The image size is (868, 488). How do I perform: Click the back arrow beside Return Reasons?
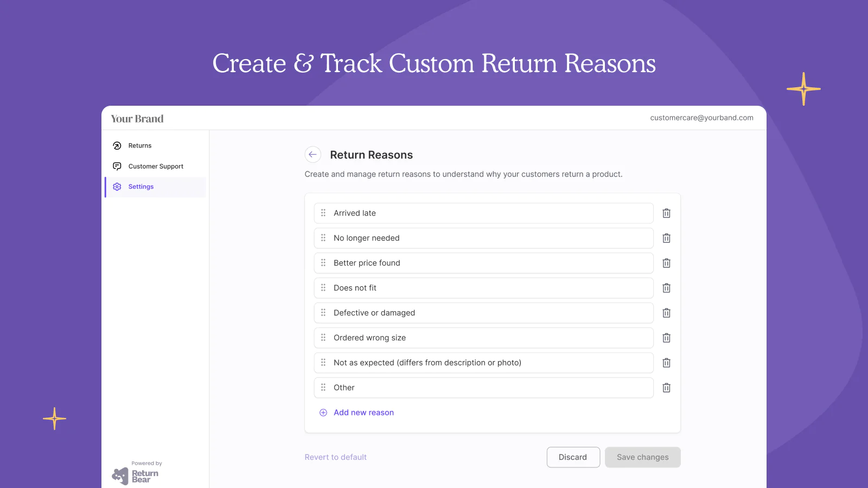312,155
